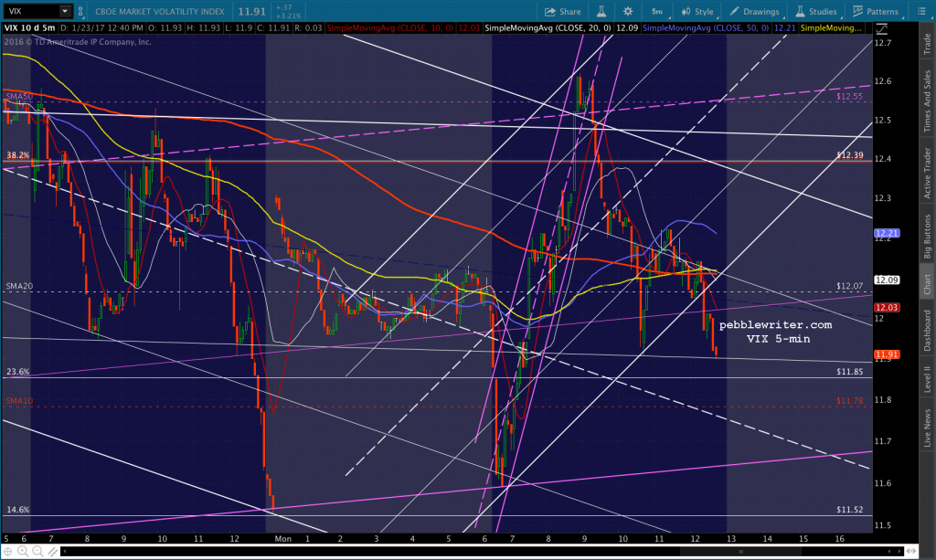Open the Studies menu
The image size is (936, 560).
tap(816, 11)
